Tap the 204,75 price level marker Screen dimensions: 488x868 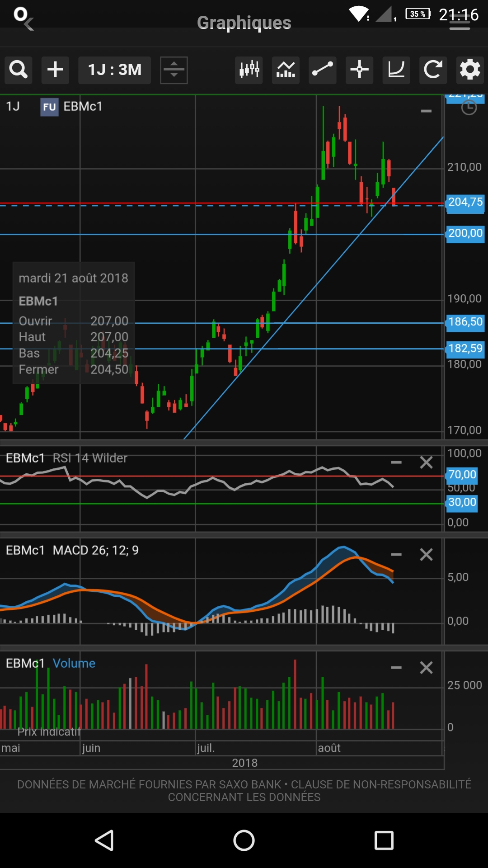pos(465,202)
